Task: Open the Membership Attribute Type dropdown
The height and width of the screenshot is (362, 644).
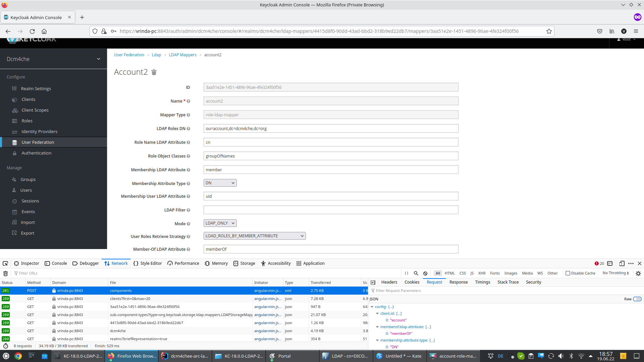Action: (x=220, y=183)
